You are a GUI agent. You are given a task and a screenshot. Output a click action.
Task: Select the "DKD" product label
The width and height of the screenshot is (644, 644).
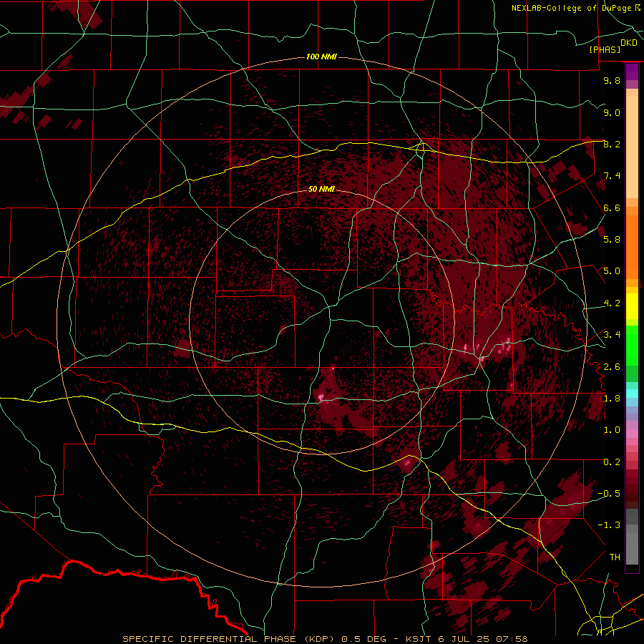point(629,43)
